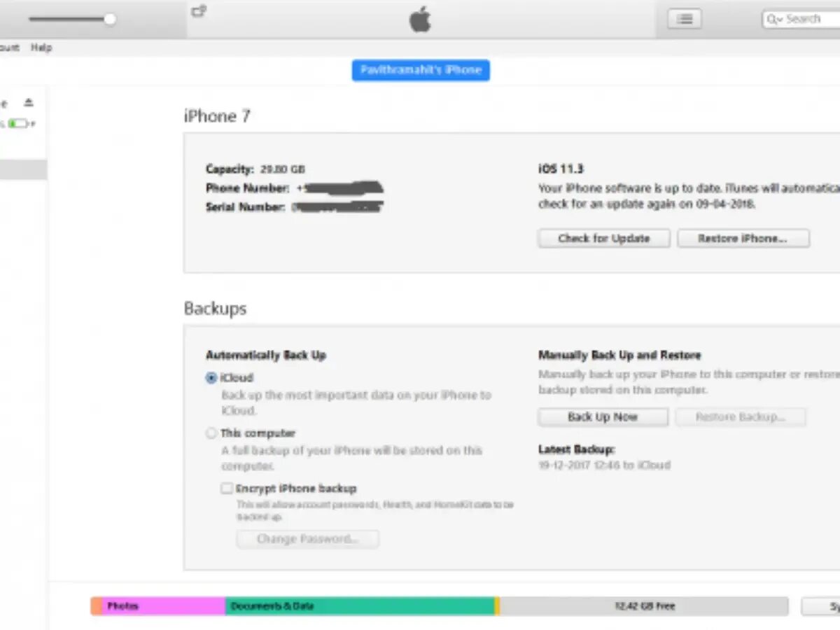Enable the Encrypt iPhone backup checkbox
The width and height of the screenshot is (840, 630).
click(x=227, y=489)
